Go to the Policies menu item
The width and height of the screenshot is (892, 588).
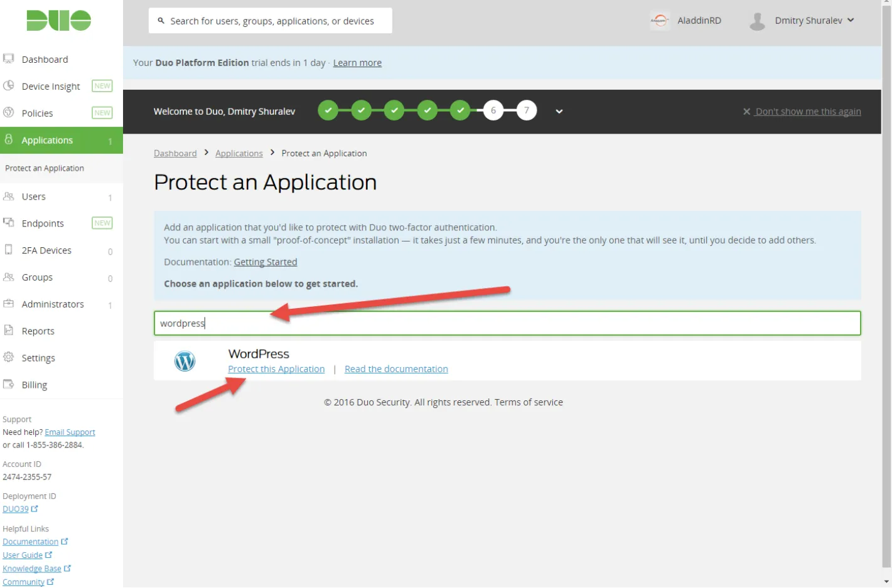point(37,113)
